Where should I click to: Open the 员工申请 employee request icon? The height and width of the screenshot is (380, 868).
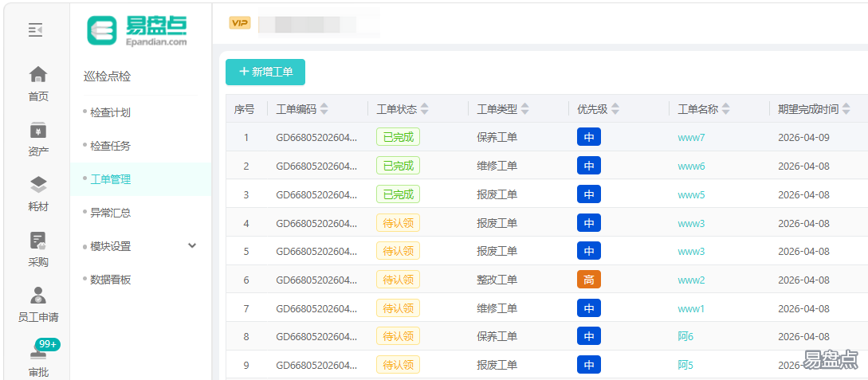(x=38, y=296)
